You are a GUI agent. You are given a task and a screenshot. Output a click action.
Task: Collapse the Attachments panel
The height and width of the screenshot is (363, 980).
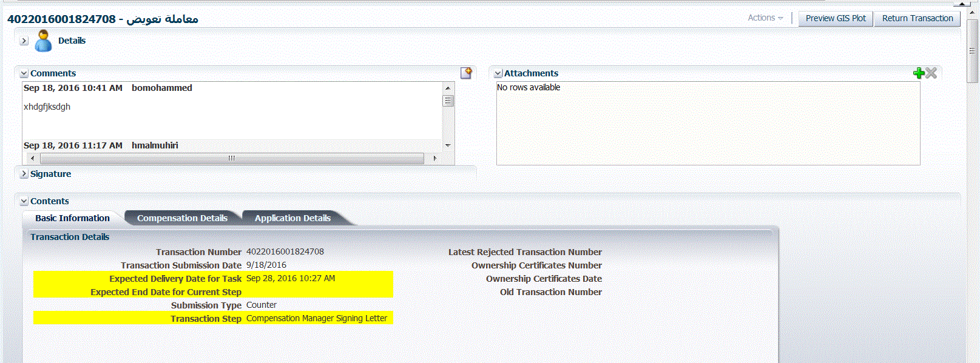pos(498,74)
